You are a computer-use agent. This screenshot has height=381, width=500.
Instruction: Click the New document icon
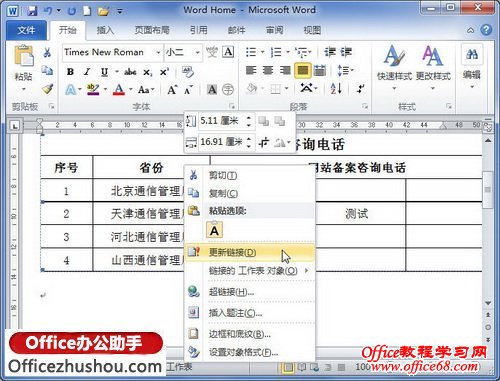pyautogui.click(x=87, y=11)
